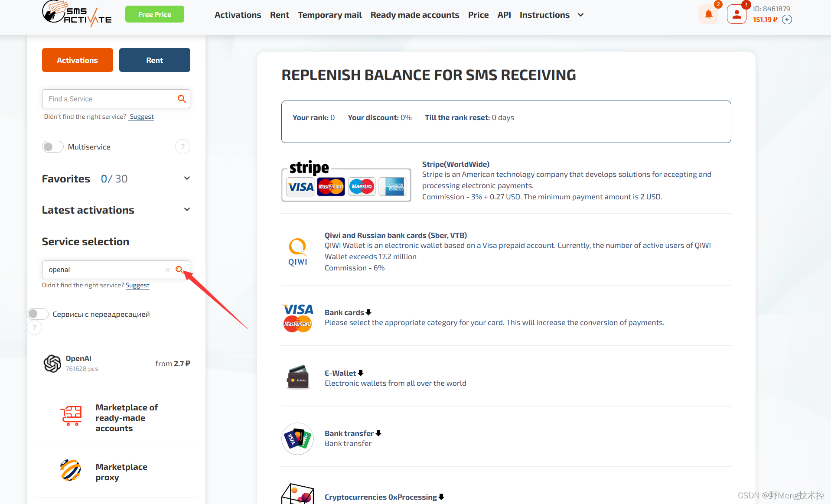Expand the Latest activations section
This screenshot has width=831, height=504.
click(187, 209)
